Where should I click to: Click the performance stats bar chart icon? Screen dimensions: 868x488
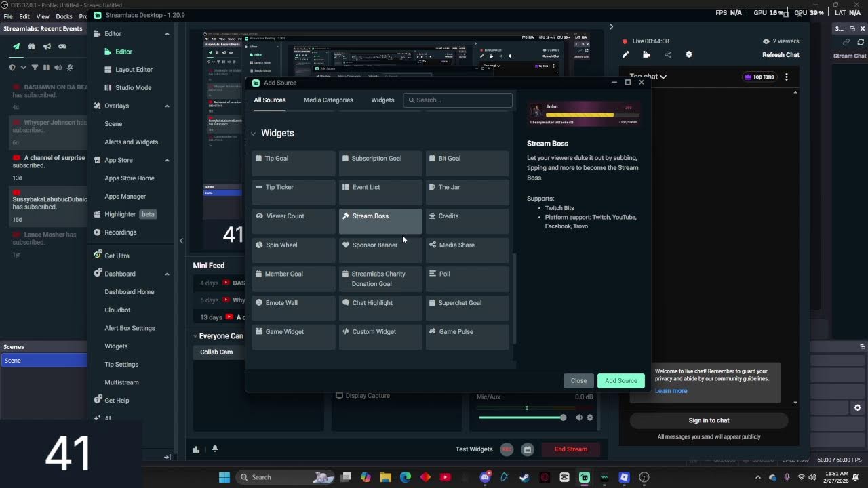[x=196, y=449]
